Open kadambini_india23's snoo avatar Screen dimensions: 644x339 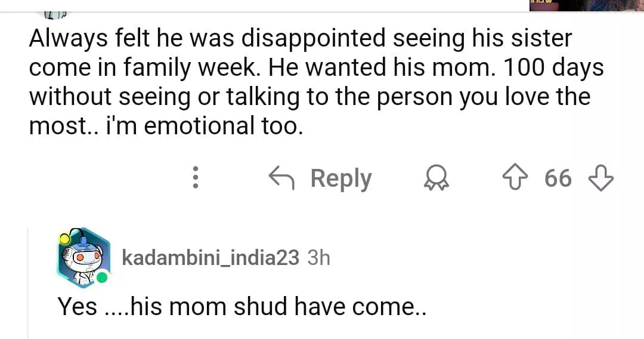83,257
